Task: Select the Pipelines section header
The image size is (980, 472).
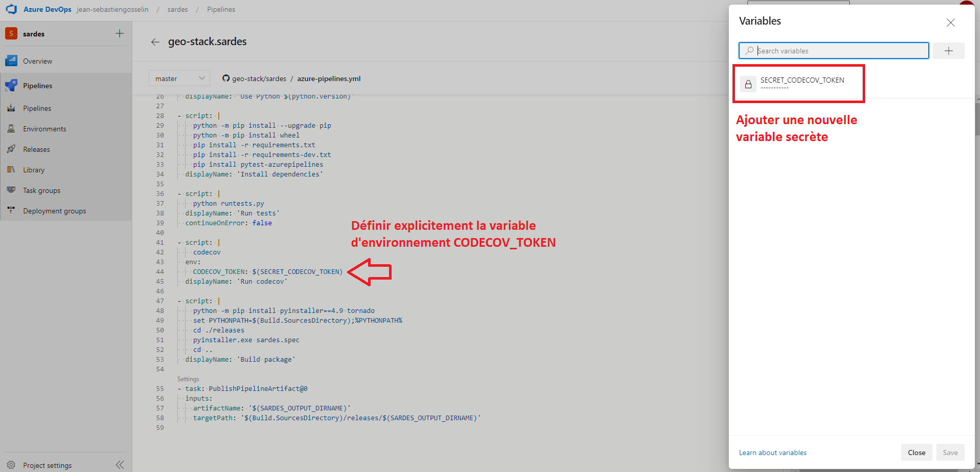Action: tap(66, 86)
